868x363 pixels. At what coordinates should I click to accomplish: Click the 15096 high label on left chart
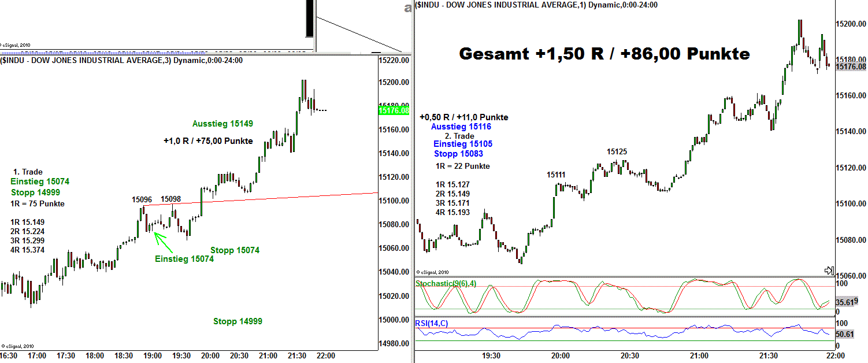142,199
